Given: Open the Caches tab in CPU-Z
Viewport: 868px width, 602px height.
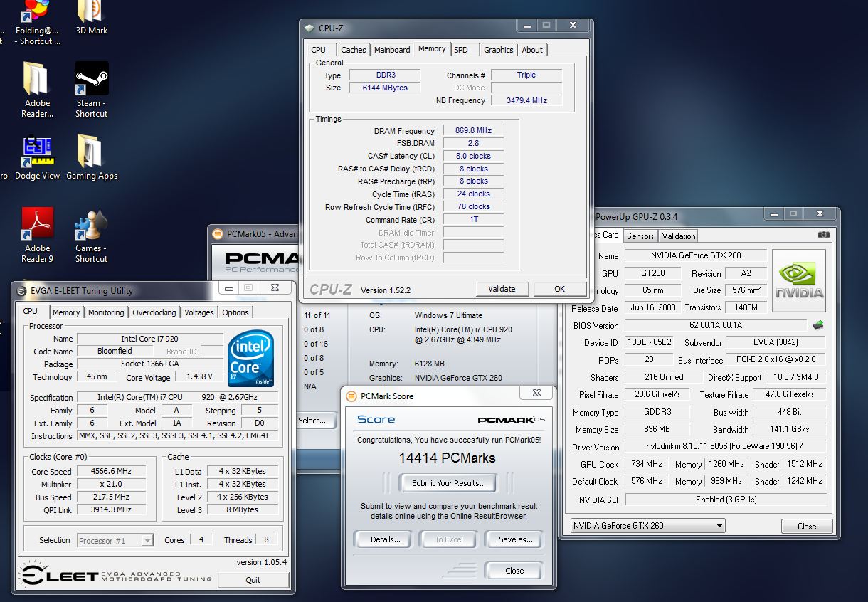Looking at the screenshot, I should pos(353,50).
